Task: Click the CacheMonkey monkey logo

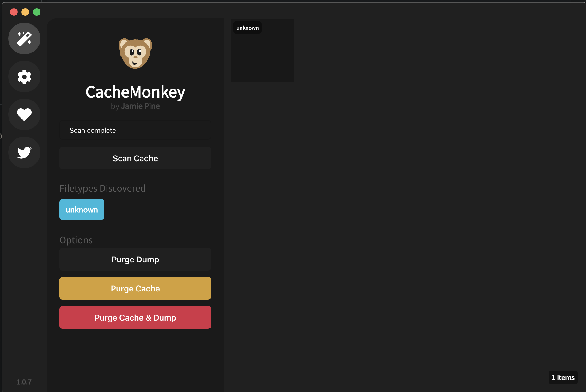Action: [x=135, y=53]
